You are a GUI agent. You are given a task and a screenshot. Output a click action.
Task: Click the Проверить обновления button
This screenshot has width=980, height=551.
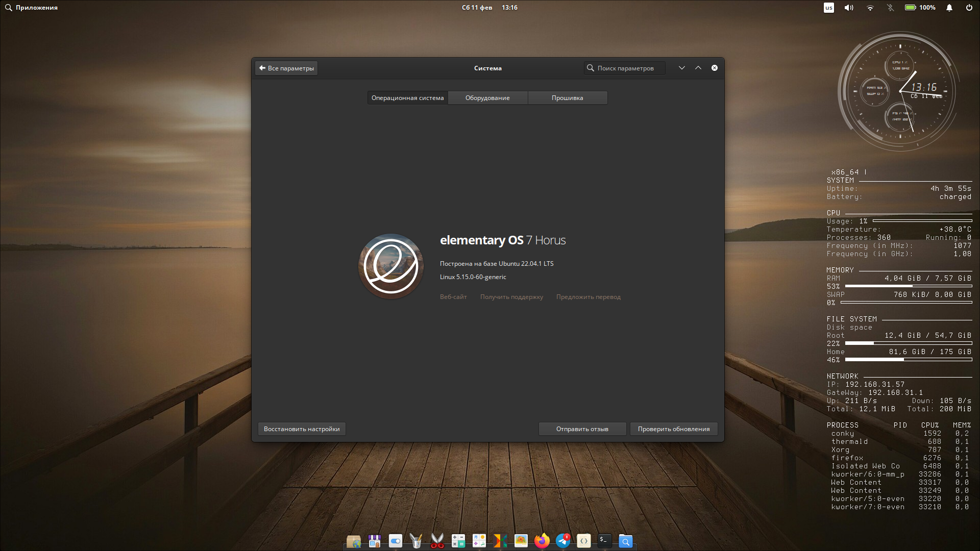673,429
